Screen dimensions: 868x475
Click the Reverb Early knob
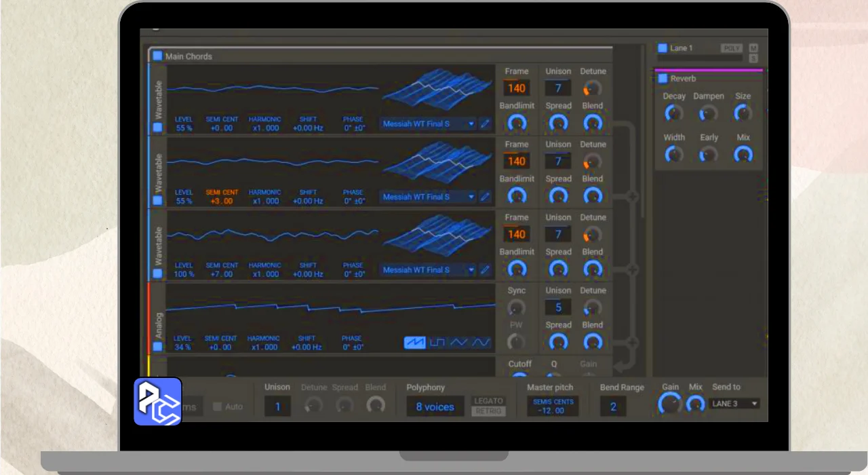coord(708,155)
